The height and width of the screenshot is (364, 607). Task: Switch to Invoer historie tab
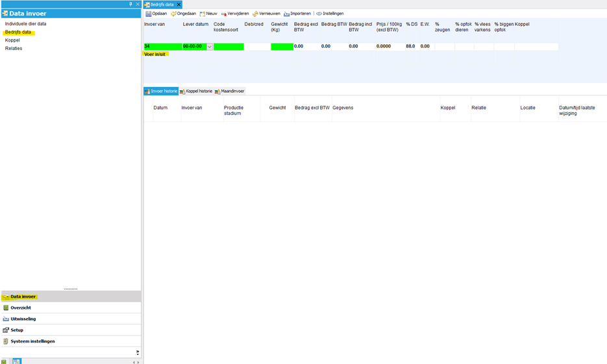coord(161,91)
